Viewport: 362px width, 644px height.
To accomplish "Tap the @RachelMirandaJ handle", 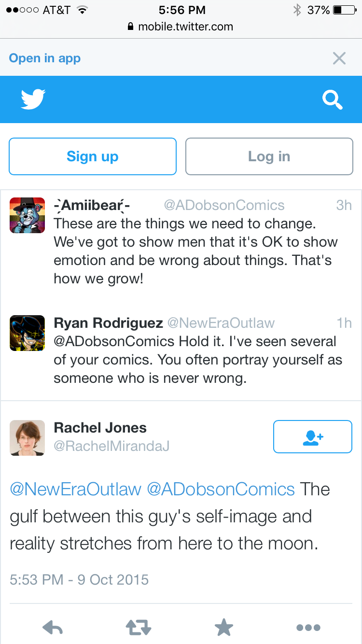I will pos(111,446).
